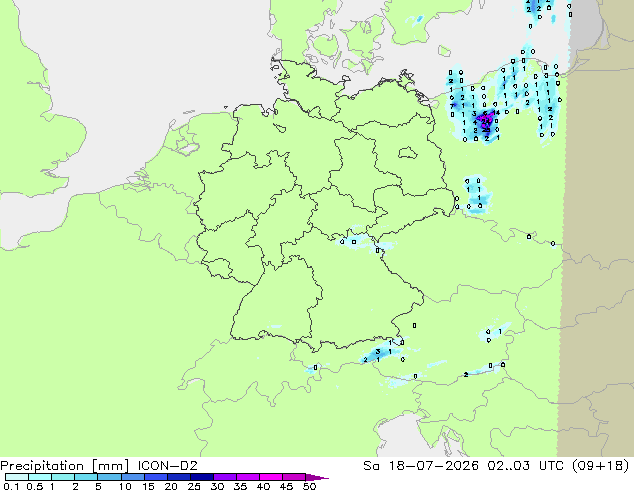This screenshot has width=634, height=490.
Task: Click the '50' legend scale label
Action: (309, 486)
